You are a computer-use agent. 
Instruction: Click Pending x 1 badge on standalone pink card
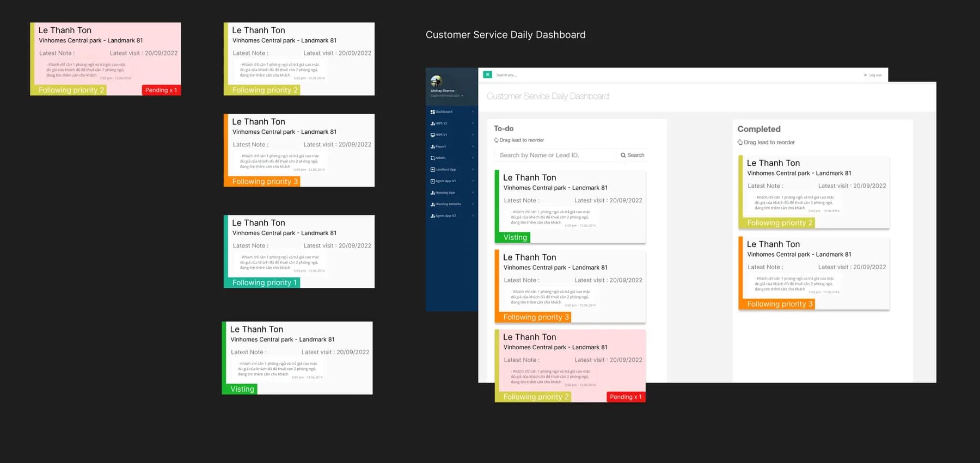[161, 90]
